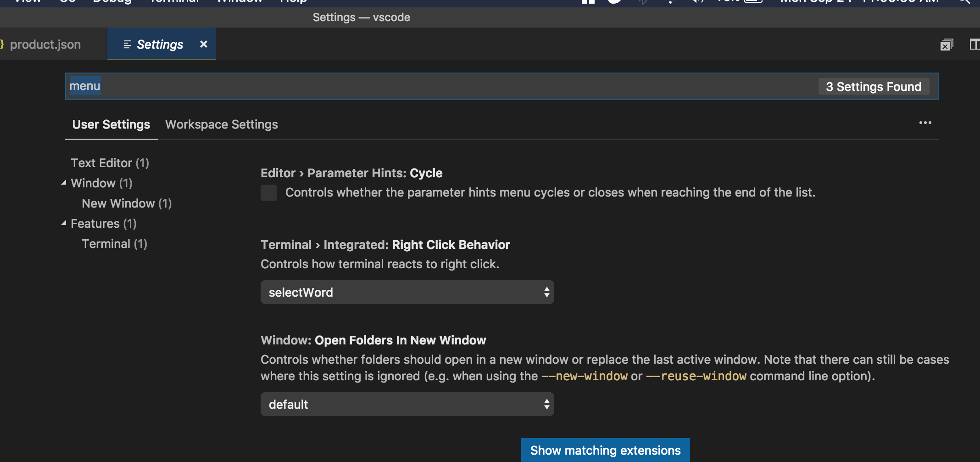This screenshot has width=980, height=462.
Task: Click the Settings — vscode window title
Action: point(362,17)
